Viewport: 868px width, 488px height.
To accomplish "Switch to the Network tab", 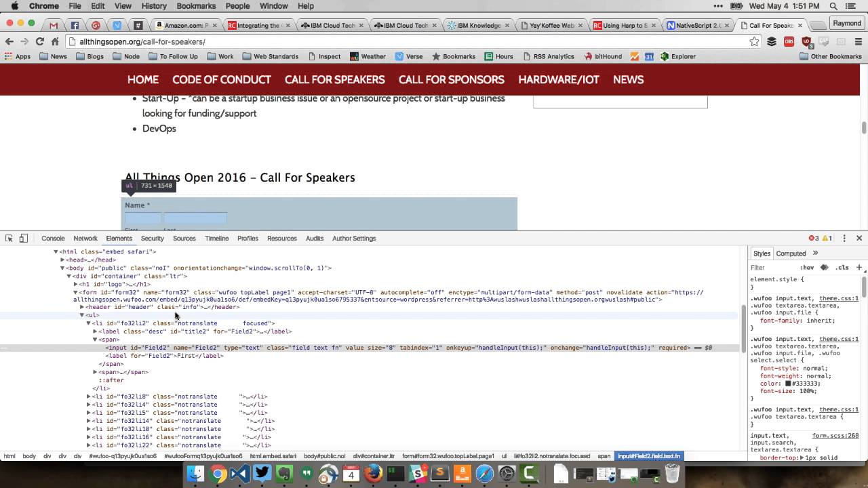I will pyautogui.click(x=85, y=238).
